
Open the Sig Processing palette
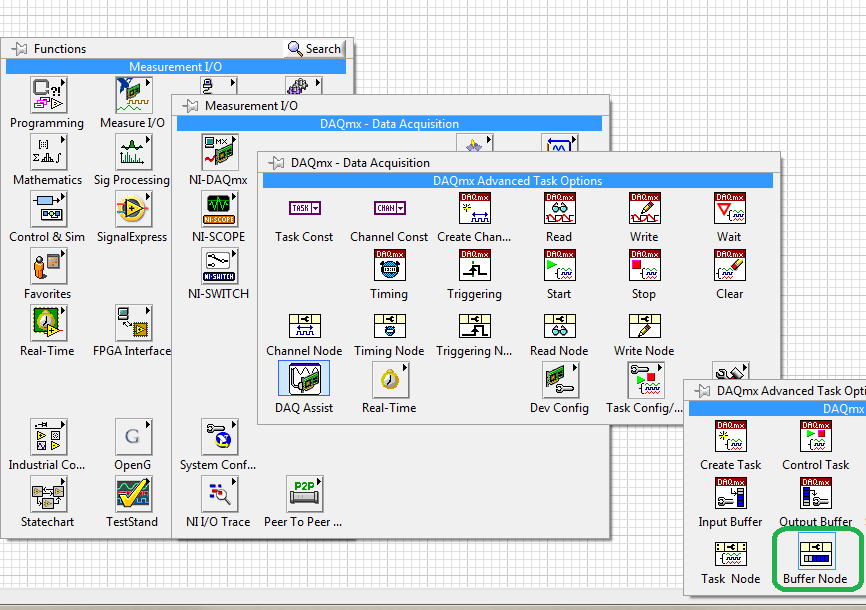pyautogui.click(x=133, y=152)
